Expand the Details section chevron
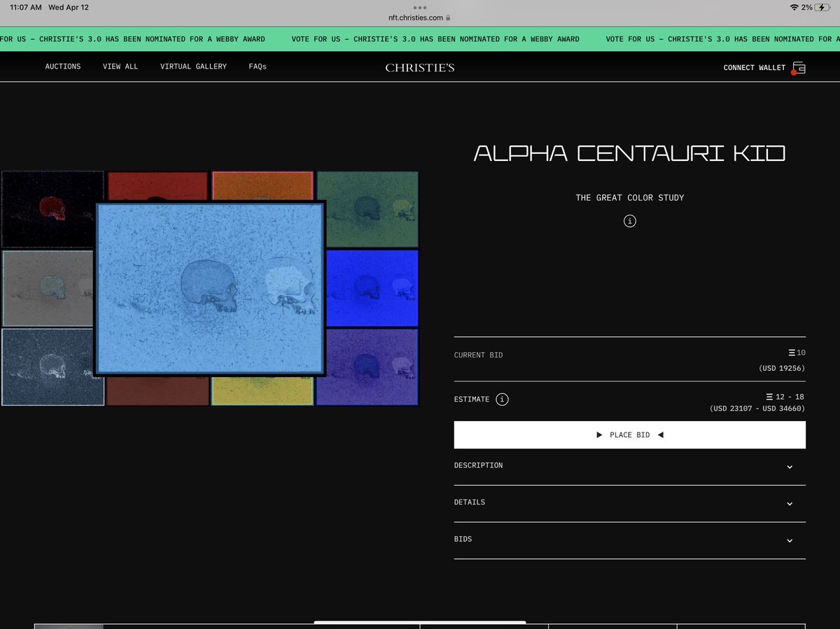The width and height of the screenshot is (840, 629). point(790,504)
